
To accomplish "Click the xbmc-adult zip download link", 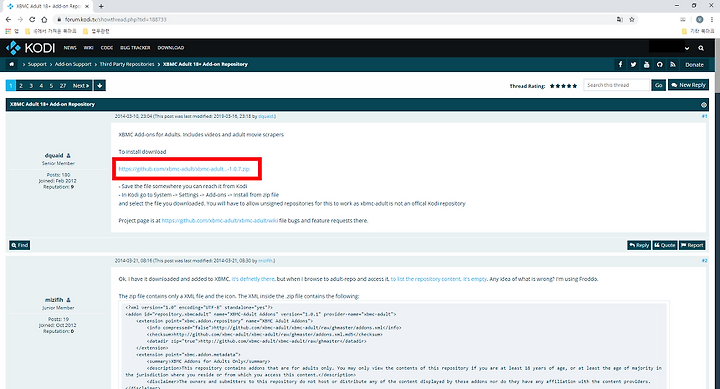I will (184, 169).
